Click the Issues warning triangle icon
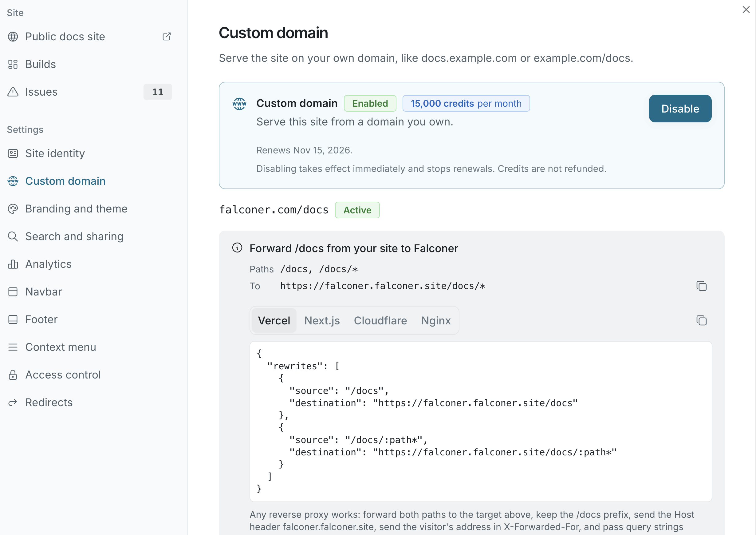The image size is (756, 535). tap(13, 92)
